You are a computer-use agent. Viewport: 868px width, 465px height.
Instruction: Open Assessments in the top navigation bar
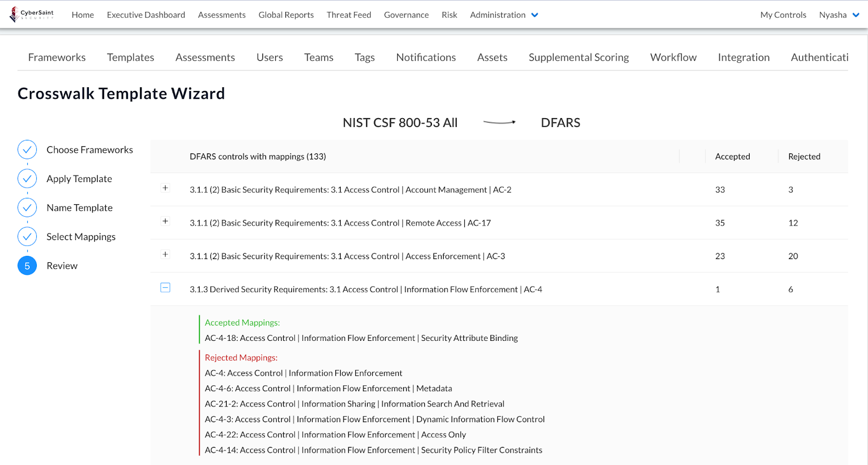222,15
